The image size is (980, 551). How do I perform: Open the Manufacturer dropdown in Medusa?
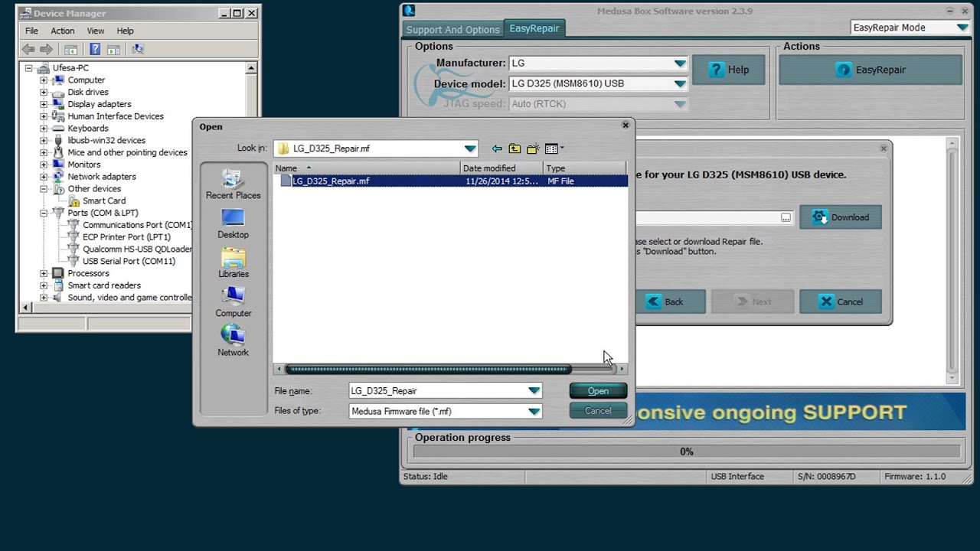(680, 64)
